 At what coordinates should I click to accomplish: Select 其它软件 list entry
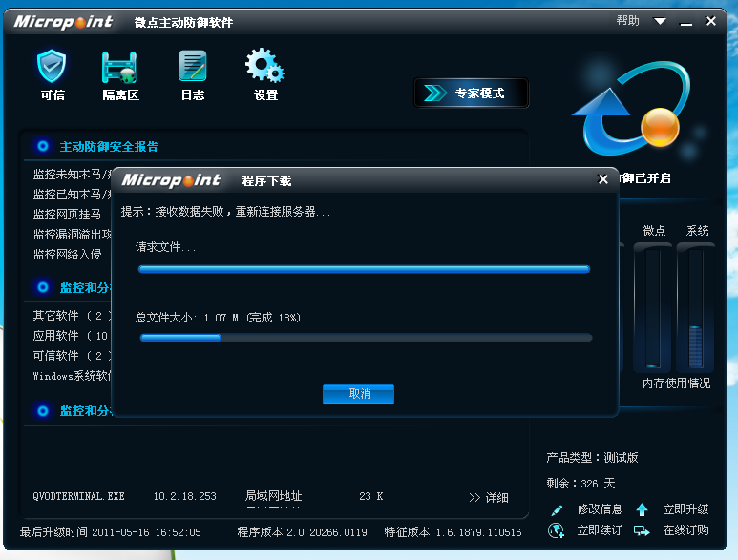(x=72, y=316)
